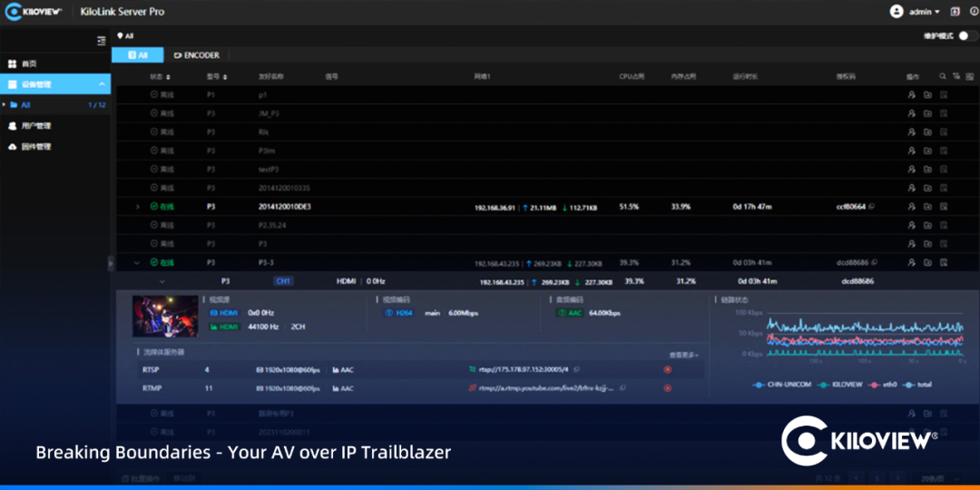This screenshot has height=490, width=980.
Task: Click the icon right of admin menu
Action: point(955,11)
